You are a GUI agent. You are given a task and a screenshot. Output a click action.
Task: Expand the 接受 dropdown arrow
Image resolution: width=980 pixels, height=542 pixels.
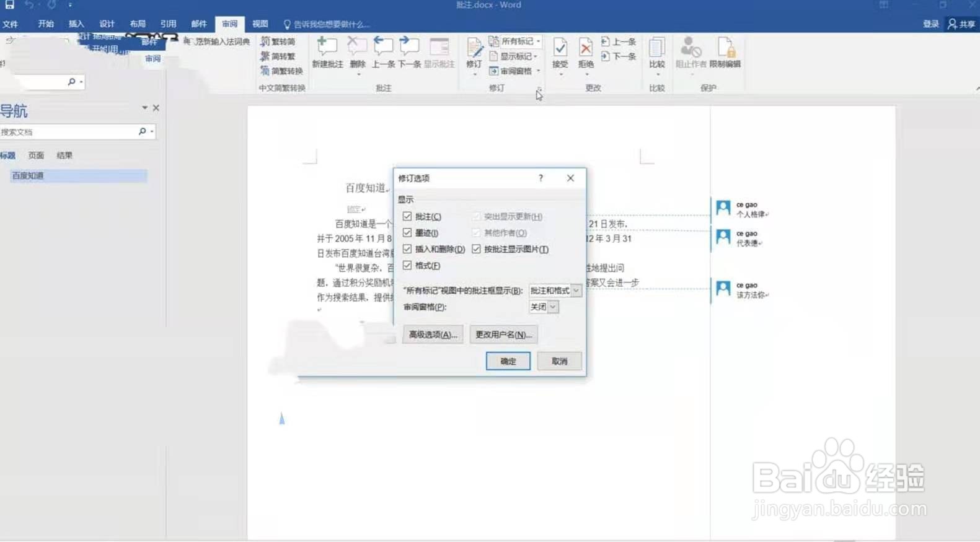(x=560, y=74)
